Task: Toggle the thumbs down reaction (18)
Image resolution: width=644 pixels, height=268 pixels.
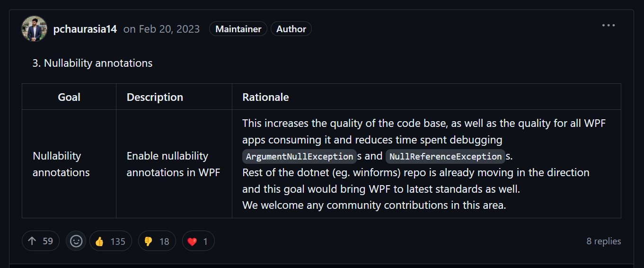Action: 157,241
